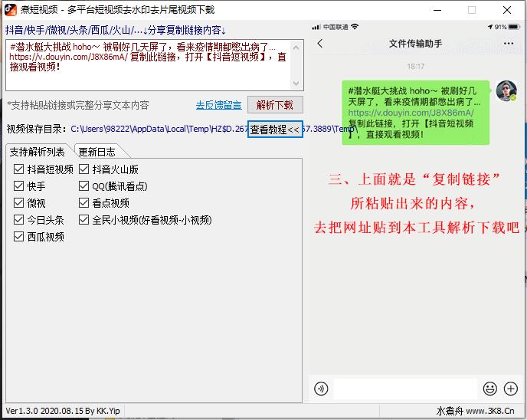Tap the back arrow in WeChat chat header

coord(320,44)
